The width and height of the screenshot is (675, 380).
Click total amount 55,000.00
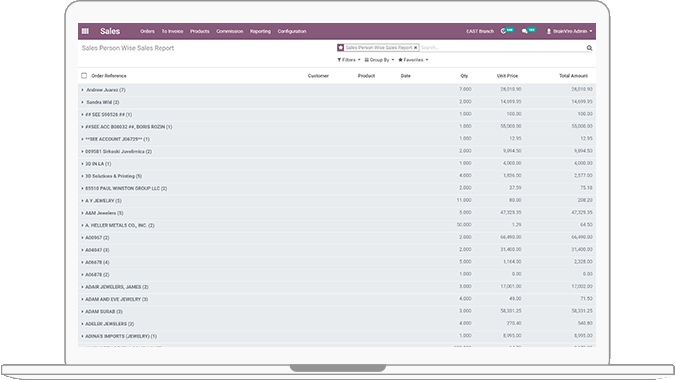(x=582, y=126)
